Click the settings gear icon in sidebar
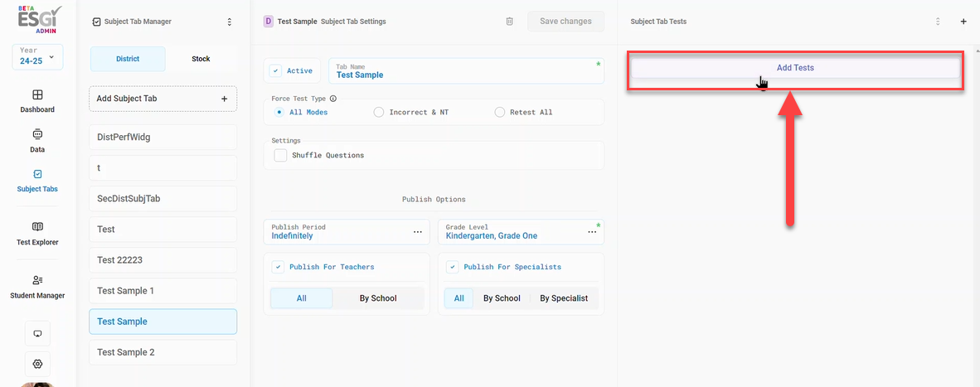The image size is (980, 387). point(37,364)
